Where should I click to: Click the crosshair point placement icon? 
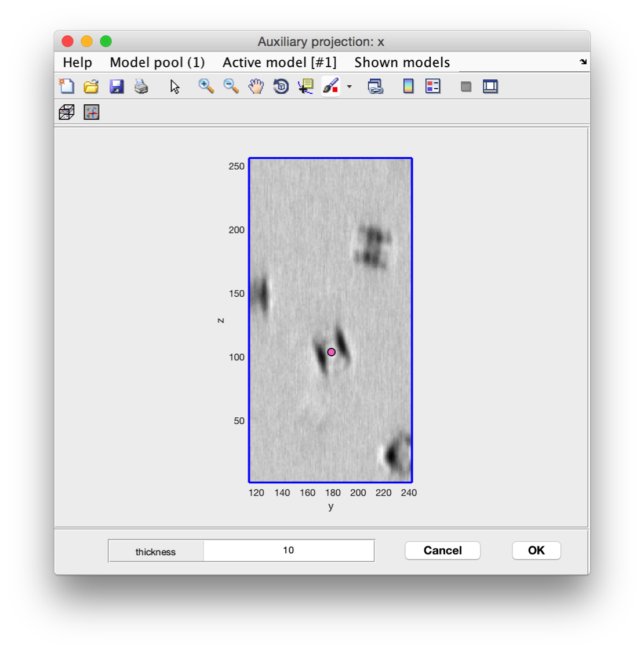click(x=92, y=112)
